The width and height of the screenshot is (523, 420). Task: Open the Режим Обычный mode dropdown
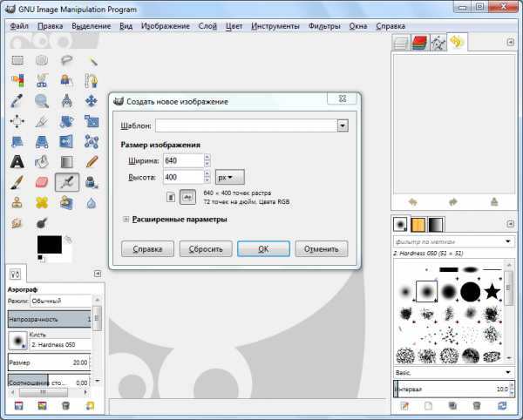61,301
